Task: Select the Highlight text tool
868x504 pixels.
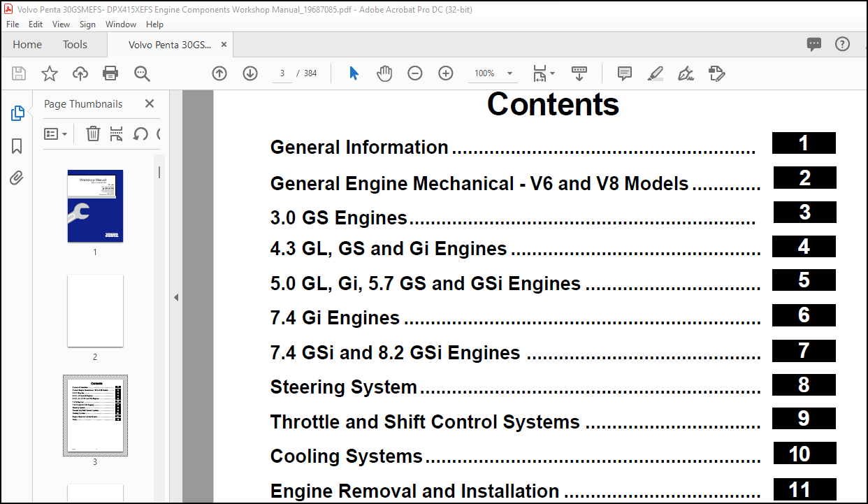Action: point(655,73)
